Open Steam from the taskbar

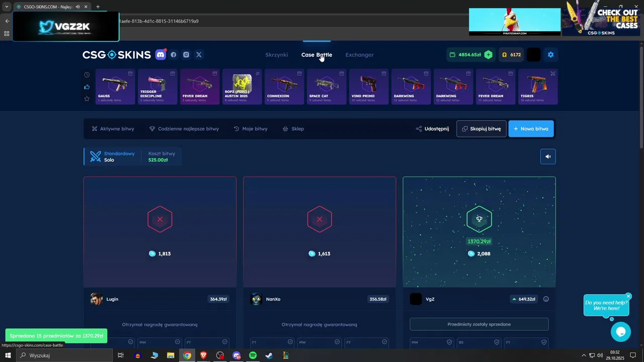click(x=269, y=355)
